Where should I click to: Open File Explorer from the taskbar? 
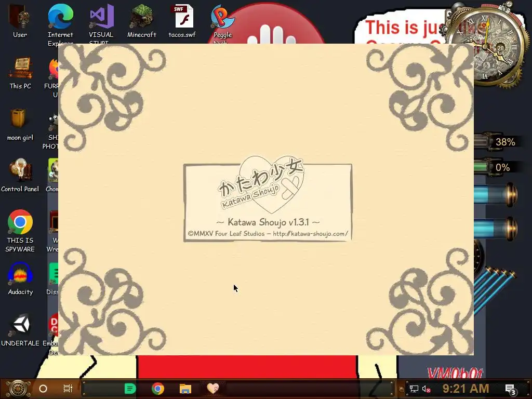pos(185,389)
